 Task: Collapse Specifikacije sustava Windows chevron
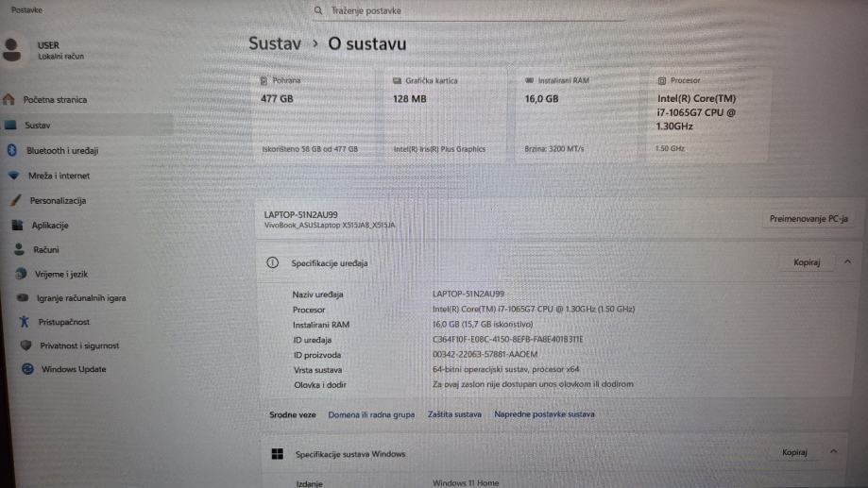[834, 452]
